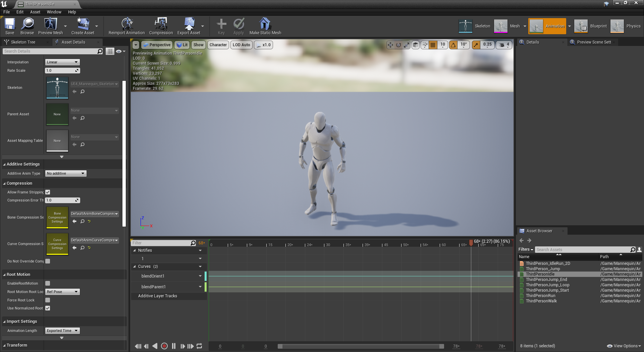Open the Additive Anim Type dropdown
The image size is (644, 352).
(x=66, y=173)
